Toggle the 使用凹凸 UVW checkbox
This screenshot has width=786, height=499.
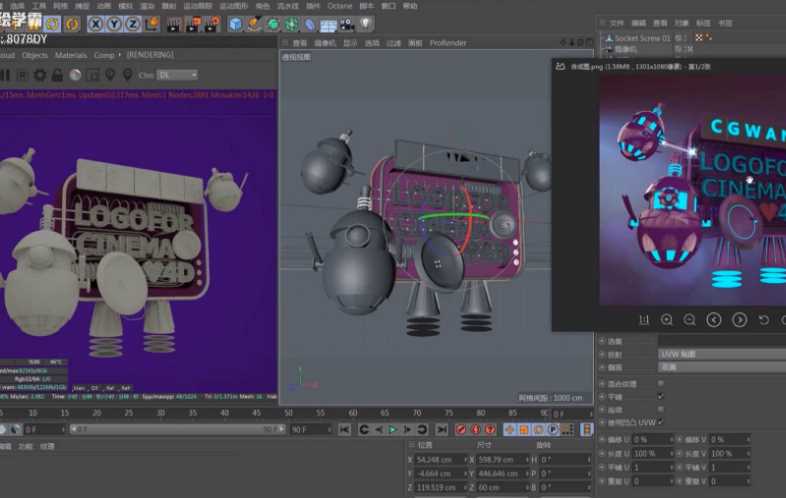(660, 422)
